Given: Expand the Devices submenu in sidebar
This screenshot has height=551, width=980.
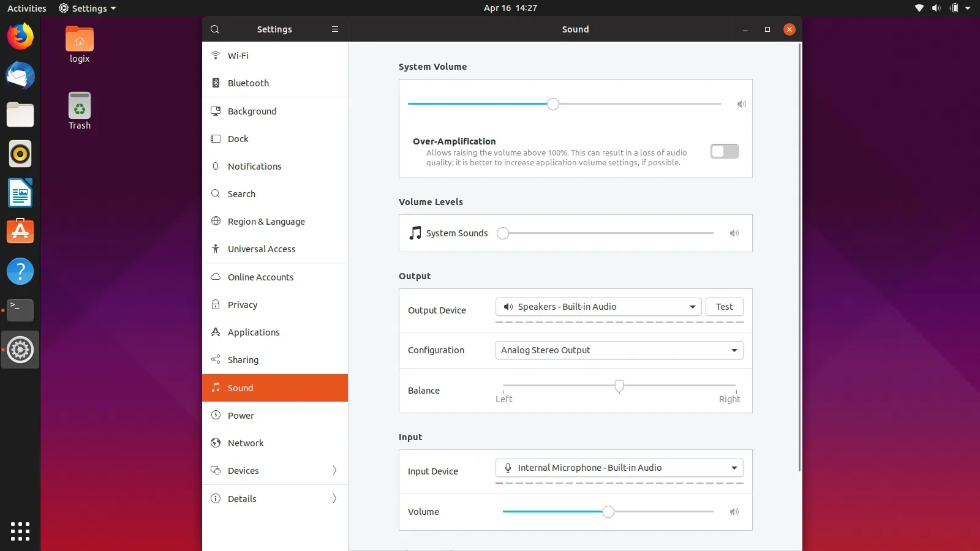Looking at the screenshot, I should click(275, 471).
